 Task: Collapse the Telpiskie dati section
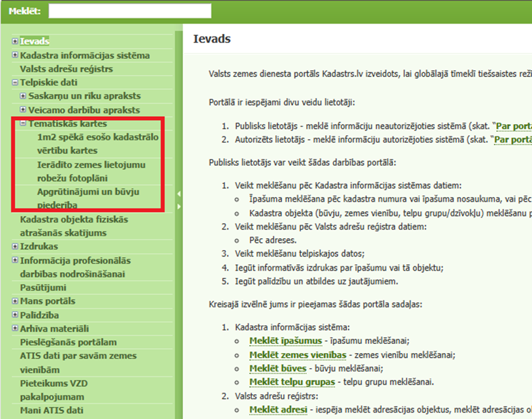tap(15, 83)
